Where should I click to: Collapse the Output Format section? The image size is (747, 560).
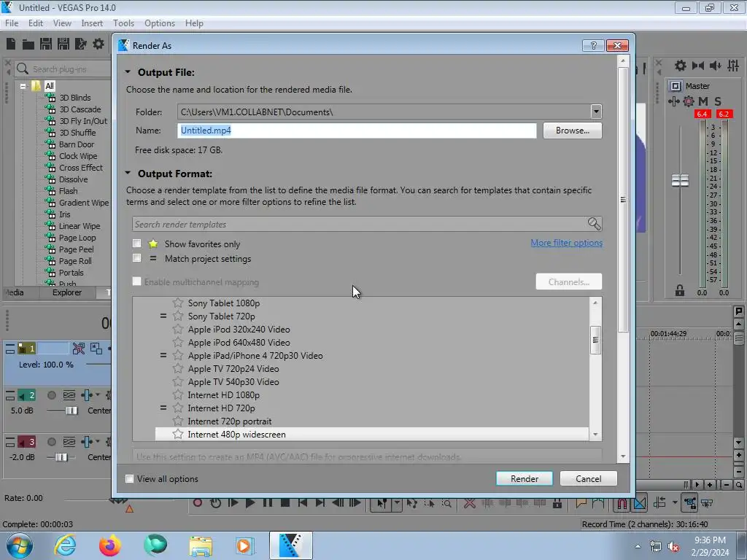pyautogui.click(x=128, y=174)
